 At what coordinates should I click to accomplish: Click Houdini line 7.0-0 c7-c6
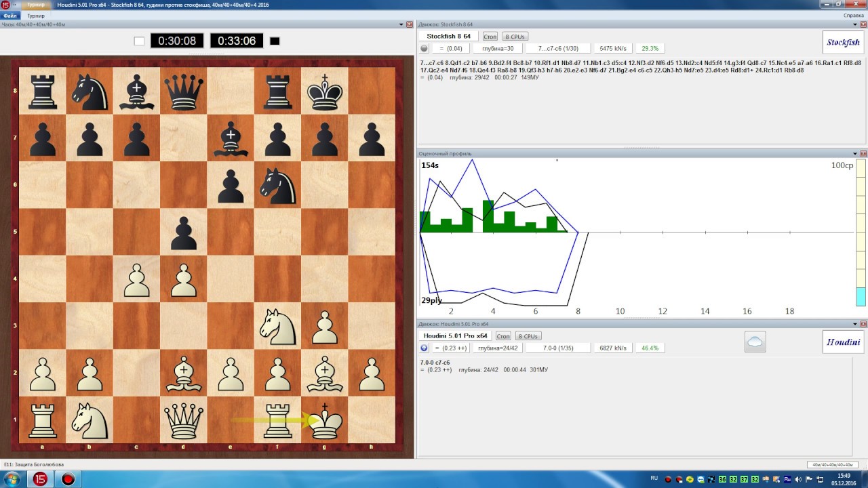tap(436, 363)
